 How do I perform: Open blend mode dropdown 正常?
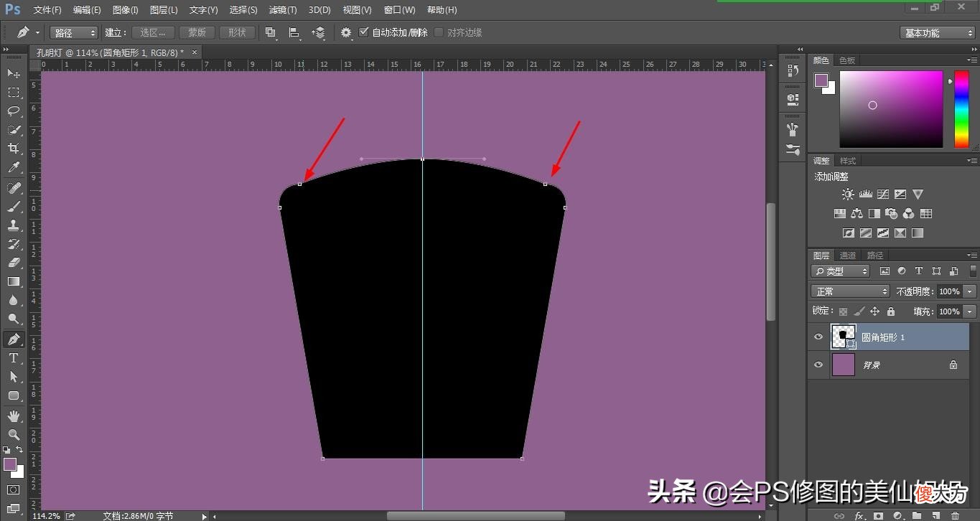(850, 291)
